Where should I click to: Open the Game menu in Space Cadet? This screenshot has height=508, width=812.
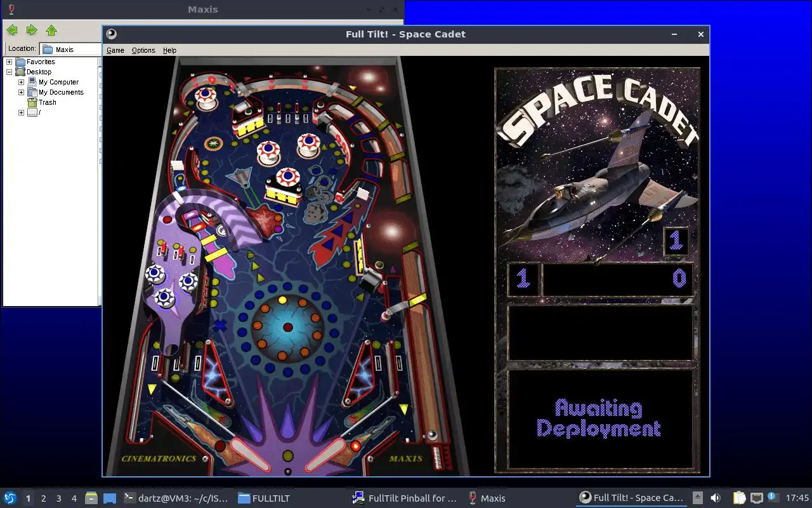[x=115, y=50]
